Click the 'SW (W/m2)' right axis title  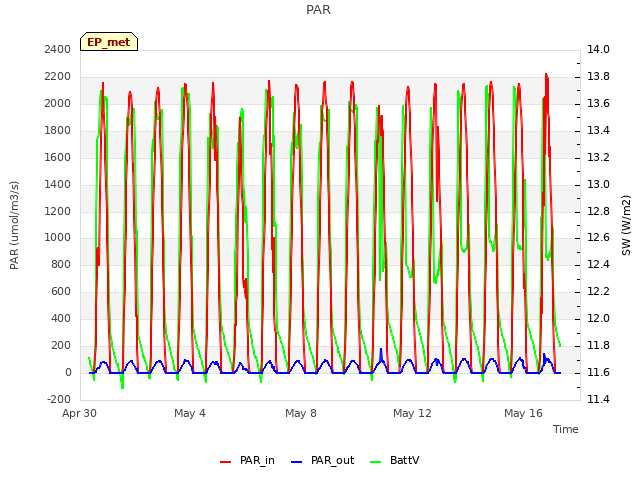tap(626, 225)
